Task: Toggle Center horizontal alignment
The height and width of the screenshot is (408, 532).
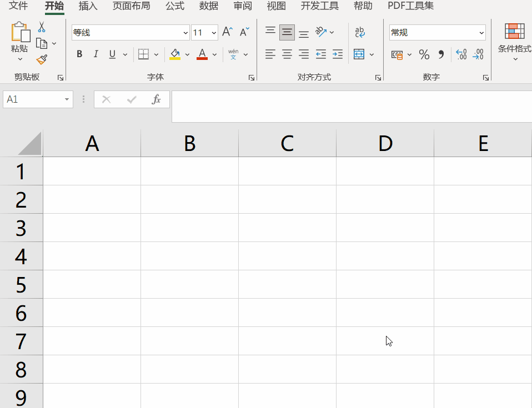Action: point(287,54)
